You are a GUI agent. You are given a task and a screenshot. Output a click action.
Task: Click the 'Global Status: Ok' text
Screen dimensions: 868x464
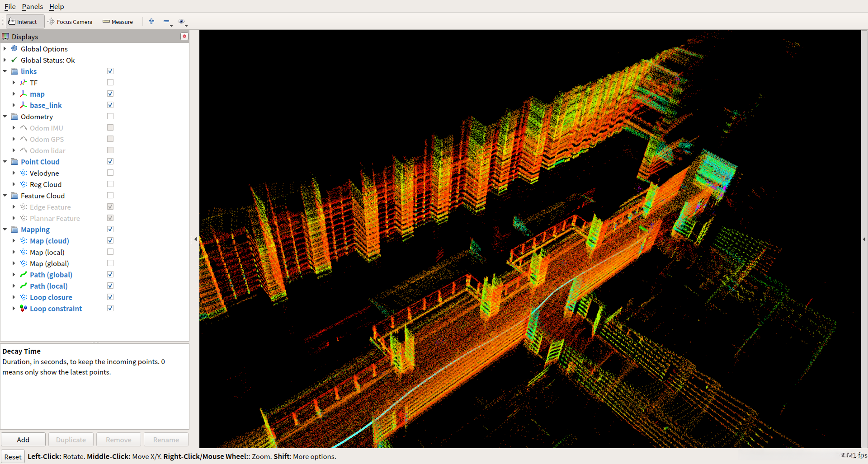click(x=47, y=60)
